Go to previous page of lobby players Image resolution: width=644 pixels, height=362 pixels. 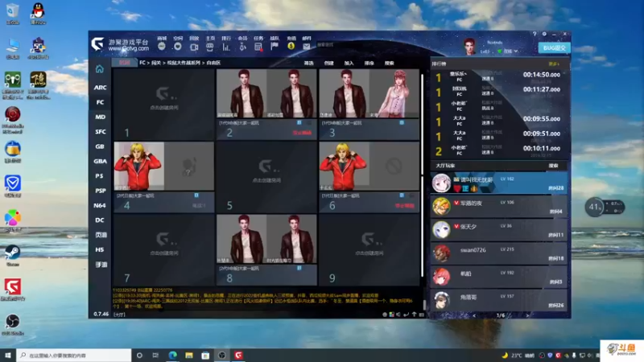click(474, 315)
